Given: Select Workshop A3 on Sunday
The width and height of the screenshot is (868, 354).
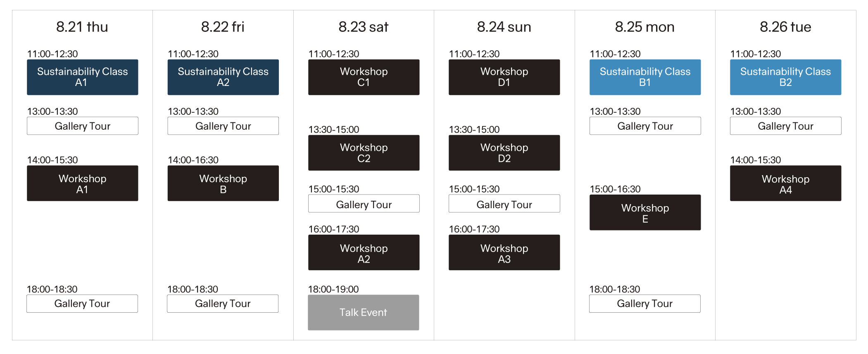Looking at the screenshot, I should click(504, 252).
